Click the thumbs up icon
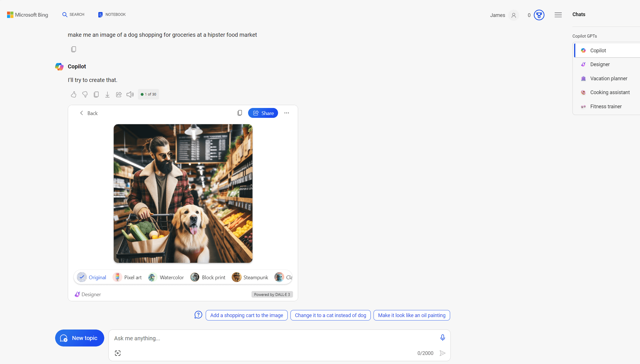This screenshot has width=640, height=364. tap(73, 94)
